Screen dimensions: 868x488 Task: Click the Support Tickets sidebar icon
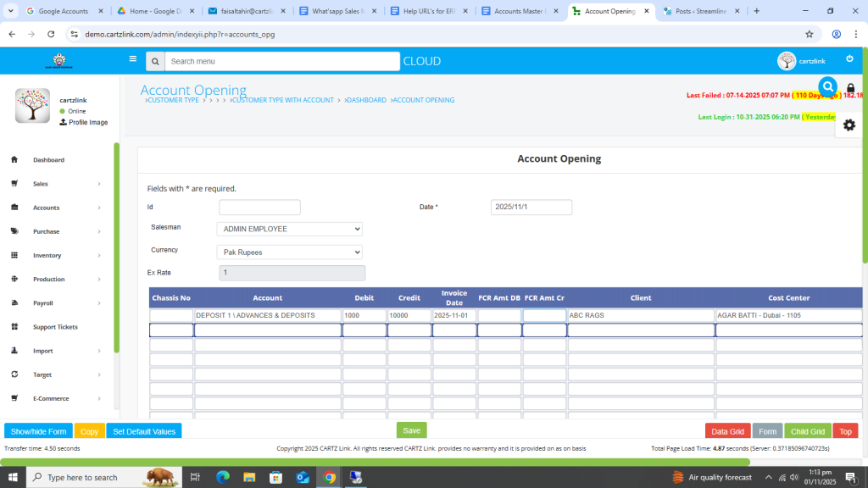[14, 327]
